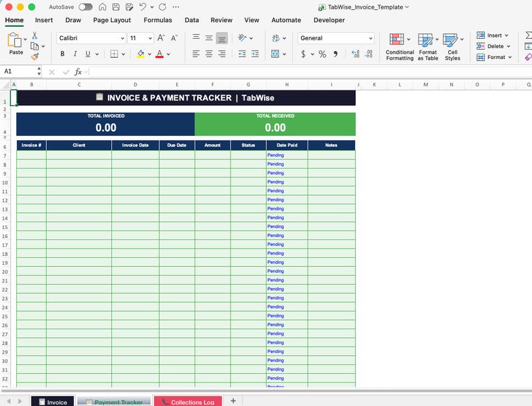The height and width of the screenshot is (406, 532).
Task: Open the more options ellipsis in title bar
Action: [x=176, y=7]
